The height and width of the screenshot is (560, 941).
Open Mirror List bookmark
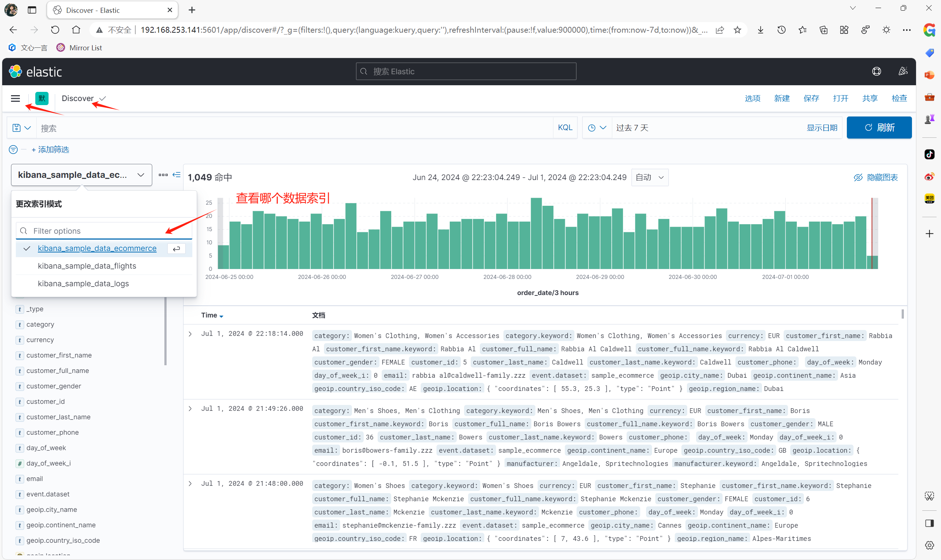click(79, 47)
